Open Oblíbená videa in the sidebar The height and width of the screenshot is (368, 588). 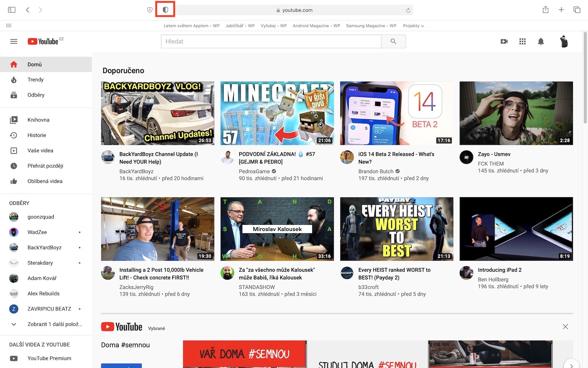pyautogui.click(x=46, y=181)
